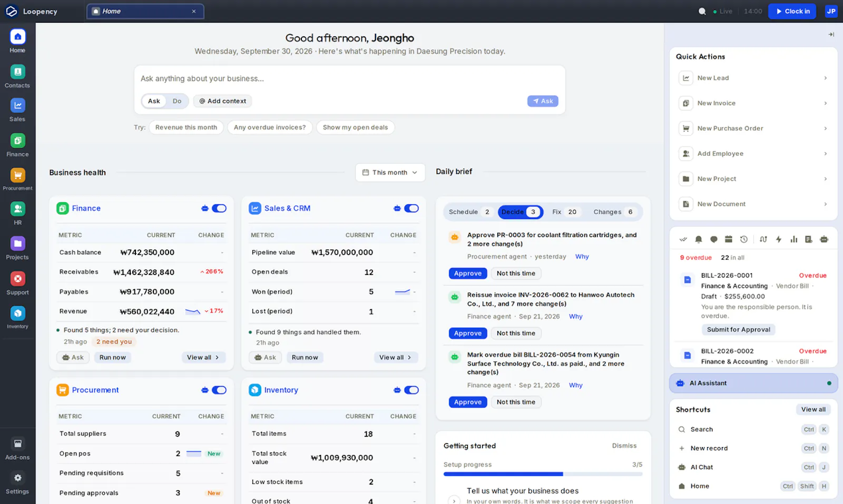Select the Home tab in top bar

tap(145, 11)
